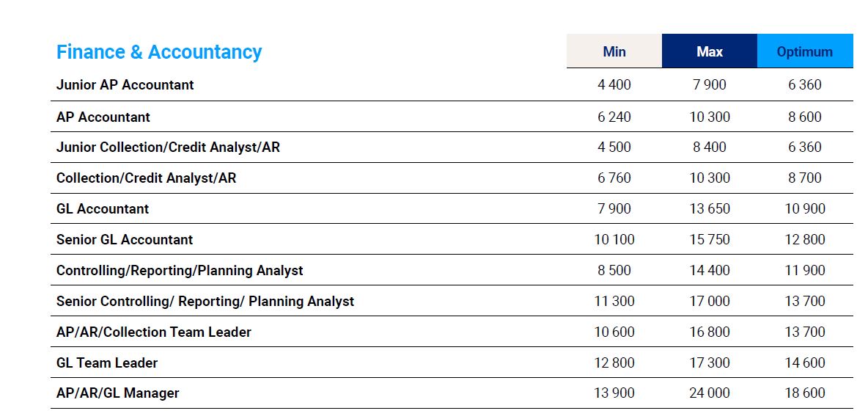Click the Junior AP Accountant row label

tap(125, 84)
